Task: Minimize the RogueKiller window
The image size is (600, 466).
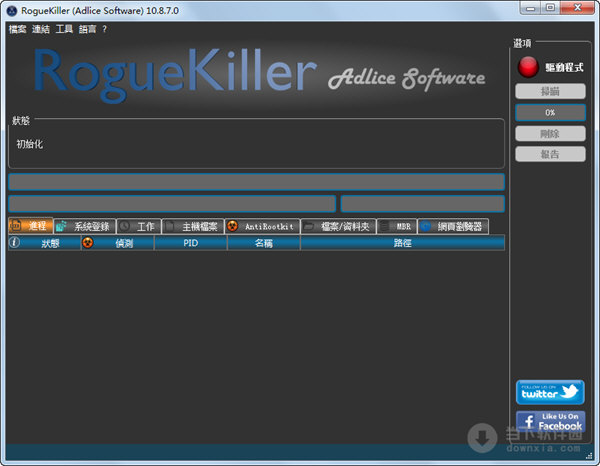Action: point(530,8)
